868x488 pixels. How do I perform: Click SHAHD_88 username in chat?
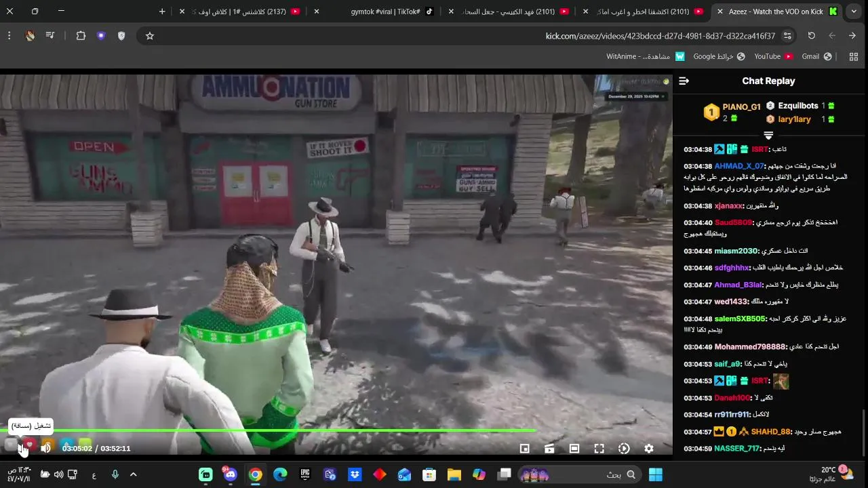[770, 432]
